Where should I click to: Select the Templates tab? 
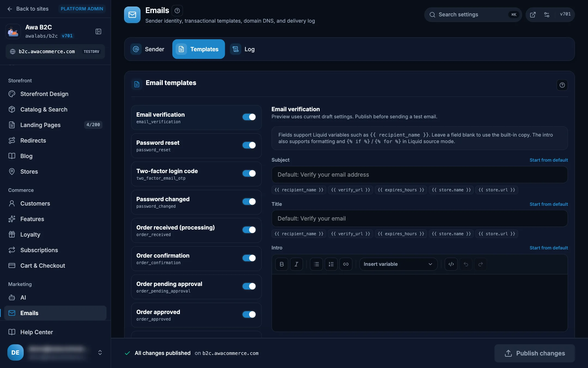(x=198, y=49)
